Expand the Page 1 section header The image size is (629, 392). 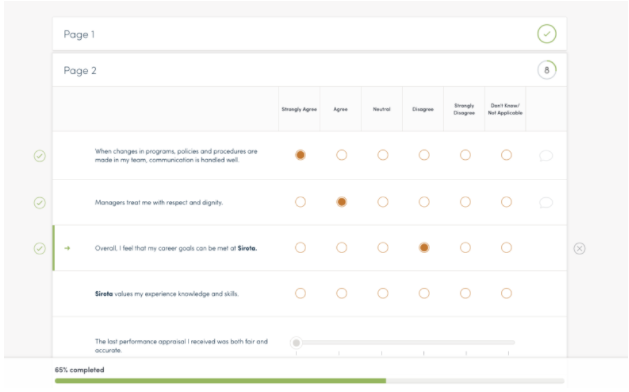click(309, 34)
